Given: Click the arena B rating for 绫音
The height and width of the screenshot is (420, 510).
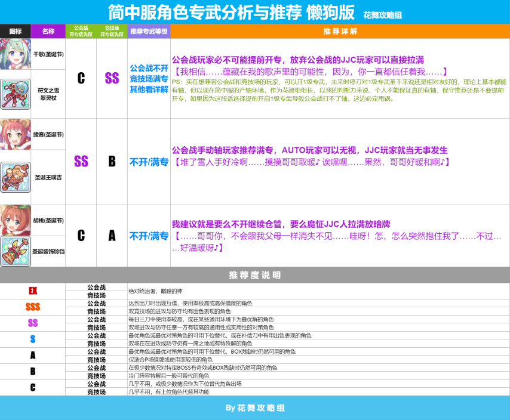Looking at the screenshot, I should tap(112, 162).
